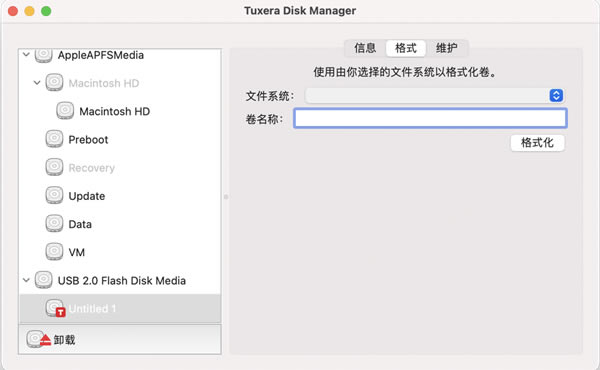Click the Recovery volume icon
The height and width of the screenshot is (370, 600).
pos(54,168)
